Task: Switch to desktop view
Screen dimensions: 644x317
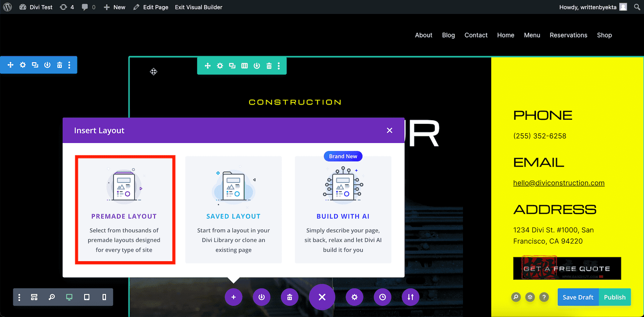Action: point(69,297)
